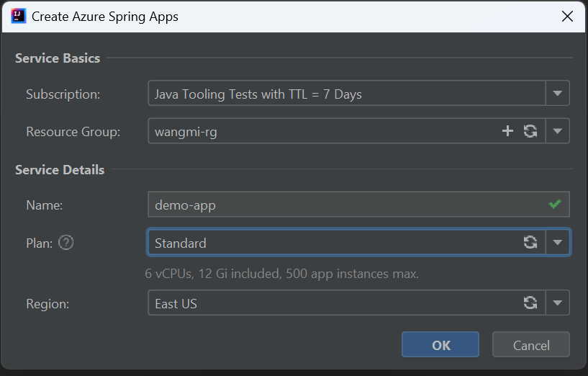Close the Create Azure Spring Apps dialog
588x376 pixels.
point(567,16)
